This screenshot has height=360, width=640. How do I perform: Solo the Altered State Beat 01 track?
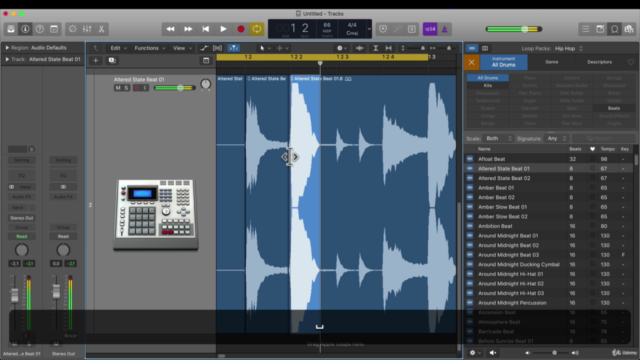coord(126,88)
